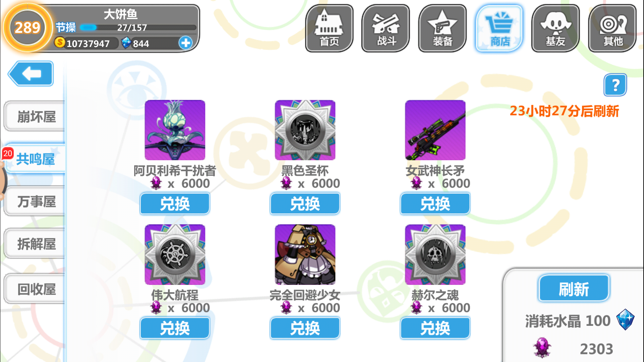Exchange for 阿贝利希干扰者 with 兑换 button
Image resolution: width=644 pixels, height=362 pixels.
175,203
